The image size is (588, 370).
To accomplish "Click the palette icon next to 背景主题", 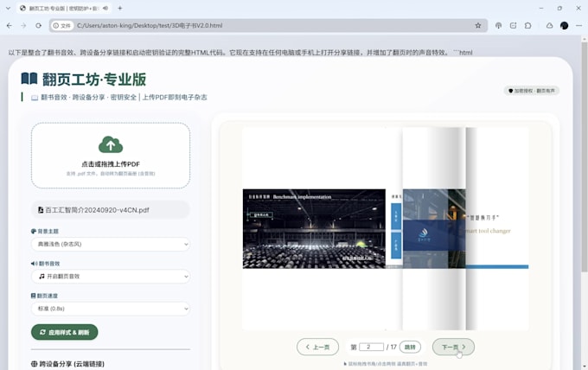I will pos(34,232).
